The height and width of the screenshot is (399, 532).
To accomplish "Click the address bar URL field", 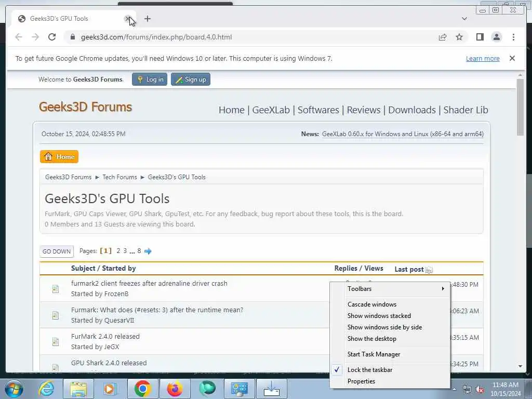I will [x=251, y=37].
